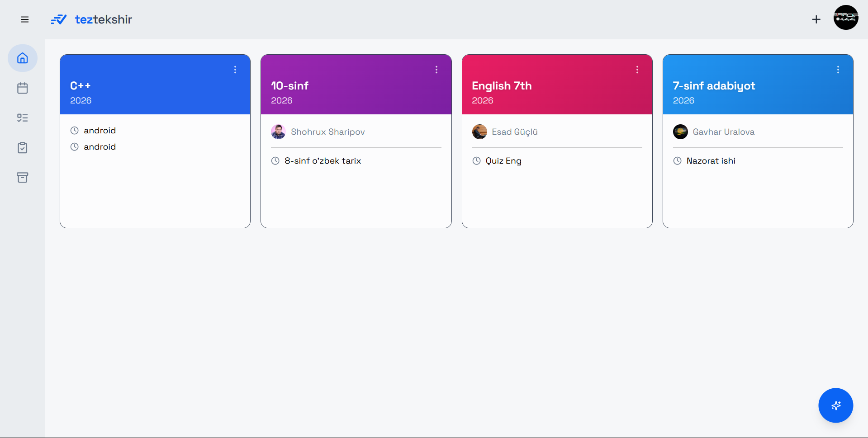
Task: Open the clipboard check sidebar icon
Action: point(23,148)
